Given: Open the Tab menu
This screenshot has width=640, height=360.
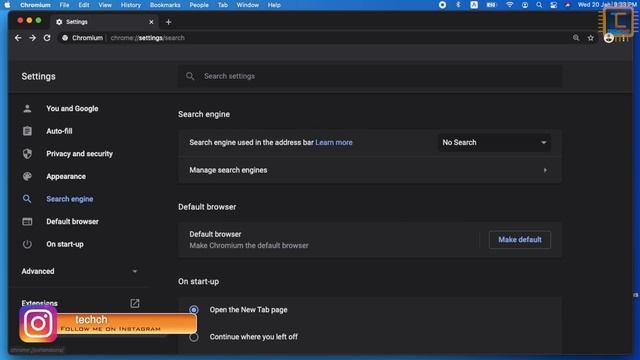Looking at the screenshot, I should point(222,5).
